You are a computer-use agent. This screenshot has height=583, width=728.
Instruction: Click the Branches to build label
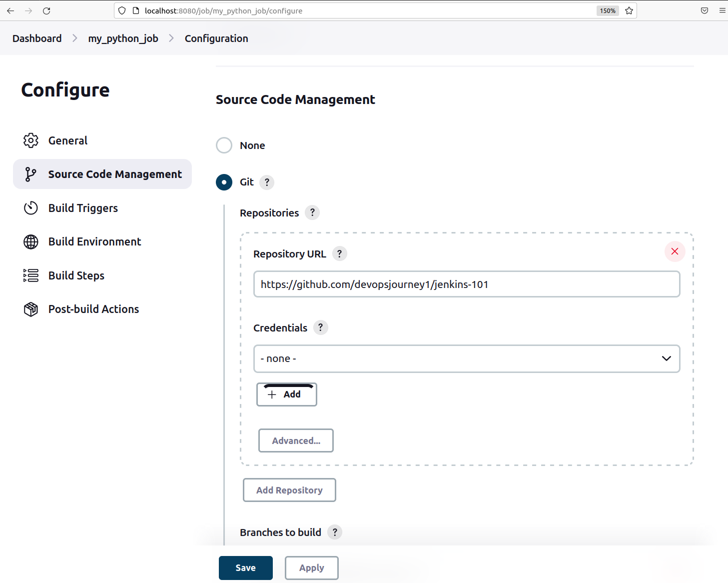280,532
